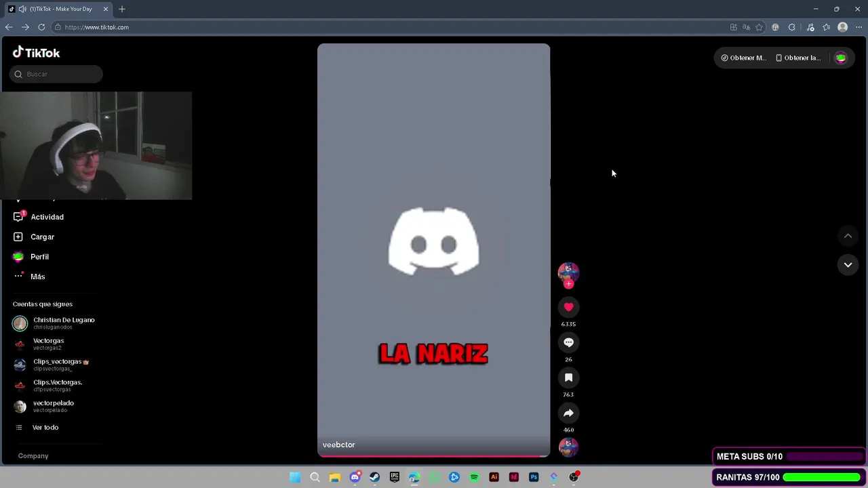Expand the Company footer section
Image resolution: width=868 pixels, height=488 pixels.
coord(33,456)
